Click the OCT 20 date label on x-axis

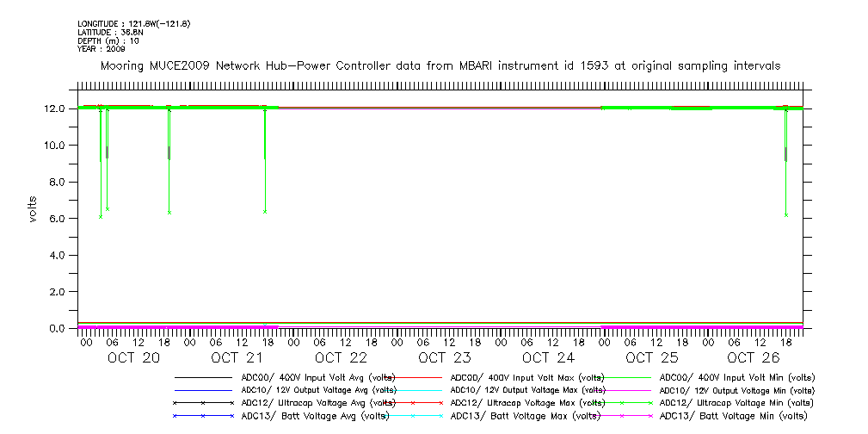[134, 357]
